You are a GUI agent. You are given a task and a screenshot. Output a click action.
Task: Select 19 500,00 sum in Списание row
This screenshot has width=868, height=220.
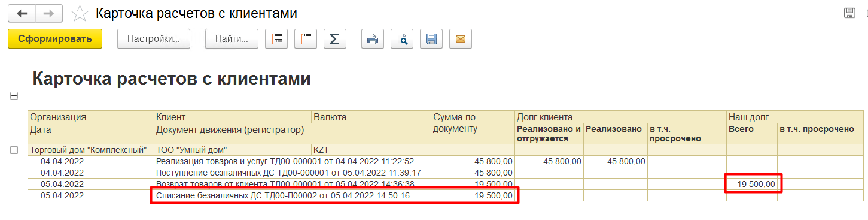click(473, 195)
